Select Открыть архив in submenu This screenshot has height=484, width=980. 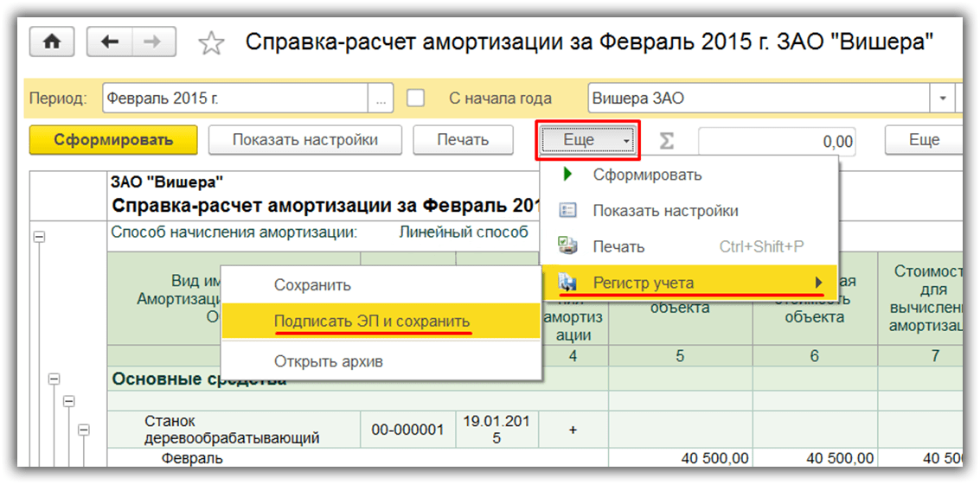(328, 361)
